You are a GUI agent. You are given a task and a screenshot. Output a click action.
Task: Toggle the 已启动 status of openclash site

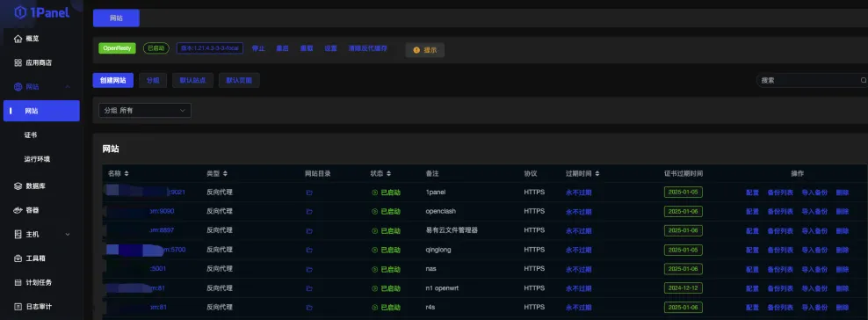click(x=386, y=212)
